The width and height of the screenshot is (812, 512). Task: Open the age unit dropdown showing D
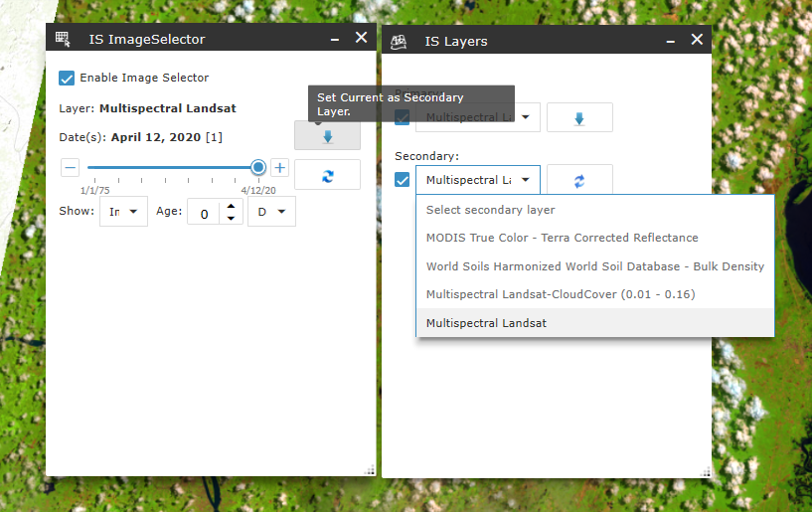point(272,212)
